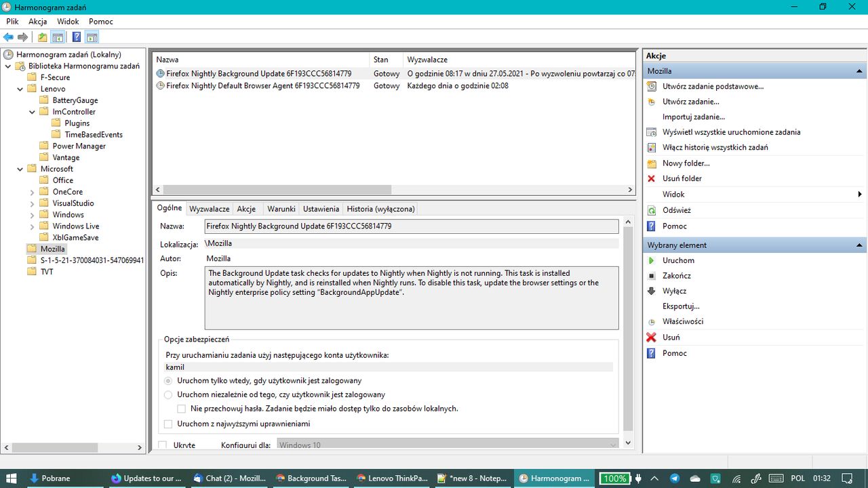Select the XblGameSave folder in tree
This screenshot has width=868, height=488.
[75, 237]
